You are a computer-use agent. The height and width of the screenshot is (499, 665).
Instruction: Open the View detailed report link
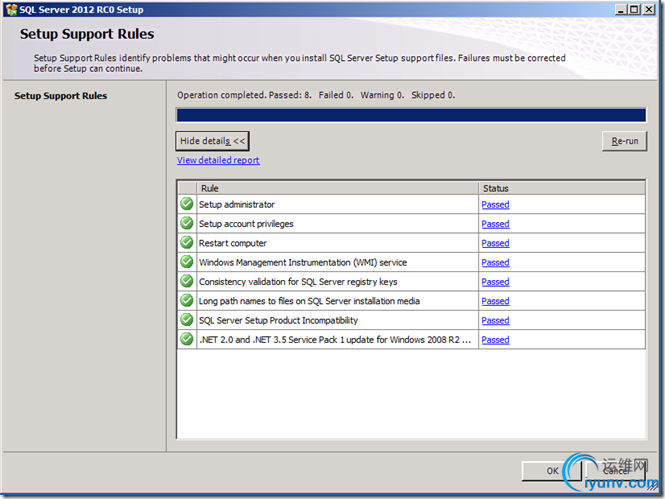point(218,160)
